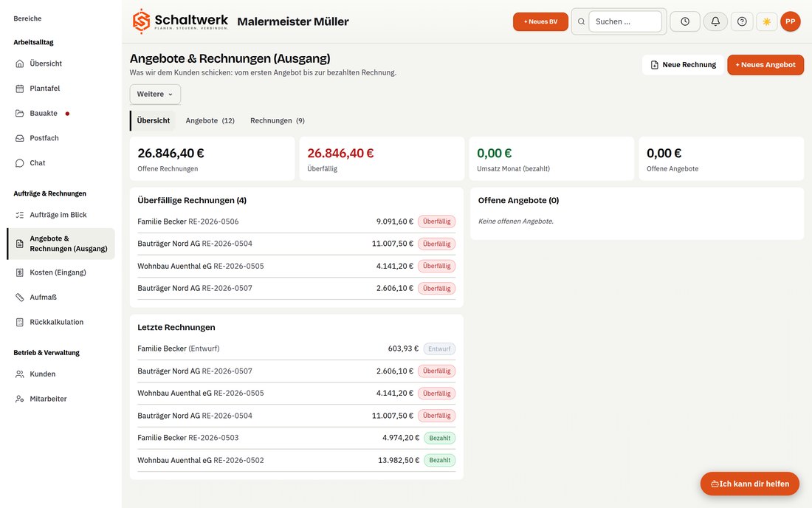
Task: Click the Übersicht home icon in sidebar
Action: tap(20, 63)
